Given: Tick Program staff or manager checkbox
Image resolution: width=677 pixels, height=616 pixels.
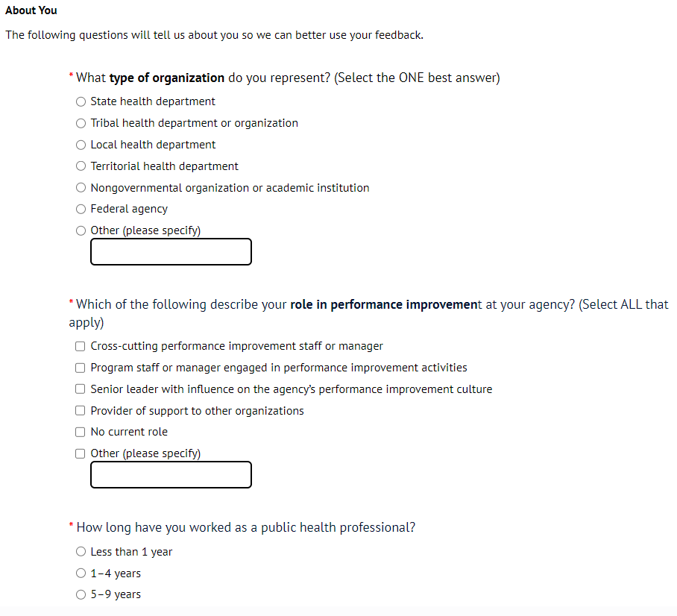Looking at the screenshot, I should click(81, 368).
